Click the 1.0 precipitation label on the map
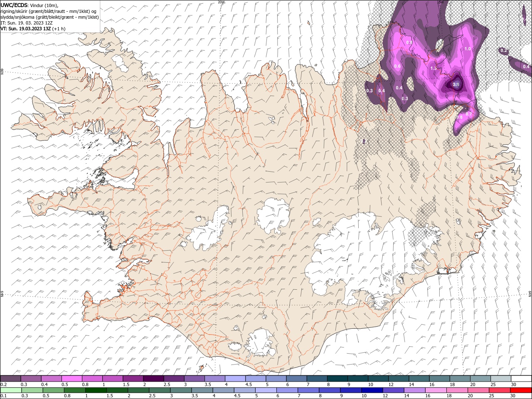The width and height of the screenshot is (532, 399). click(x=468, y=49)
